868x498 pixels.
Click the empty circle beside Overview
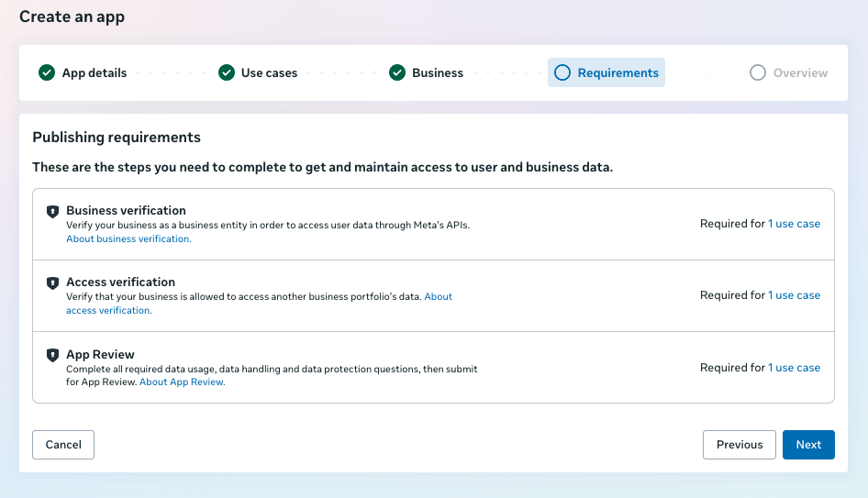click(x=757, y=72)
